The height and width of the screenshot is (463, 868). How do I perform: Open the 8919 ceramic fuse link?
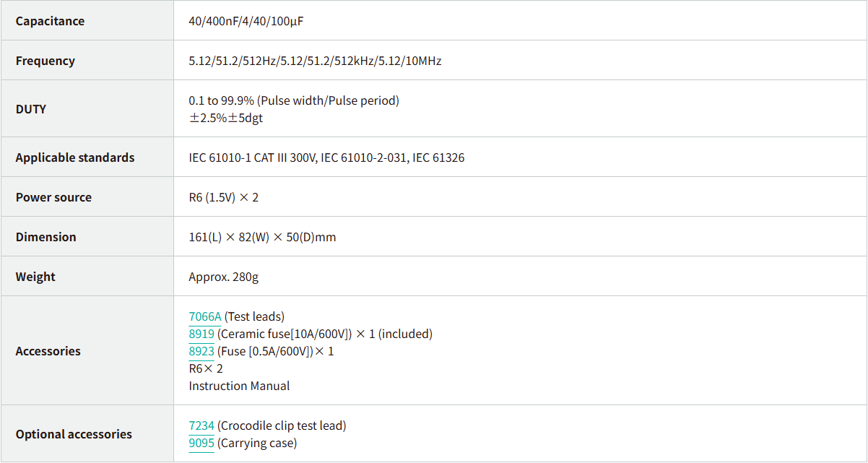pos(201,334)
